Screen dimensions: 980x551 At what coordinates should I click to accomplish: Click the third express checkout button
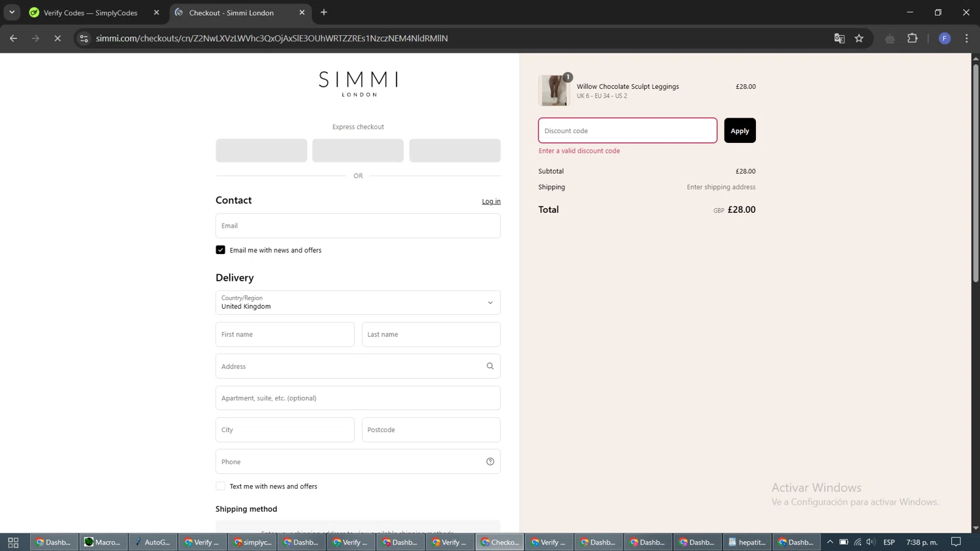(x=455, y=150)
